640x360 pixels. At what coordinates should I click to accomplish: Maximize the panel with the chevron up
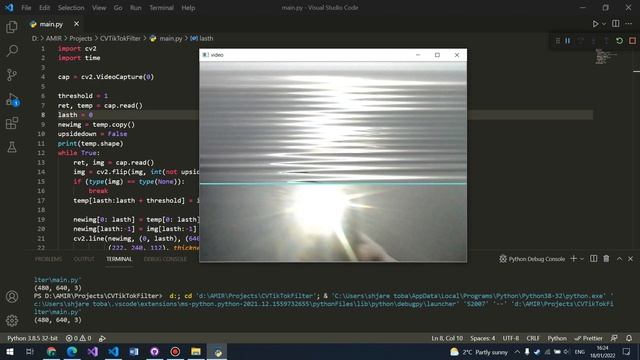tap(619, 259)
